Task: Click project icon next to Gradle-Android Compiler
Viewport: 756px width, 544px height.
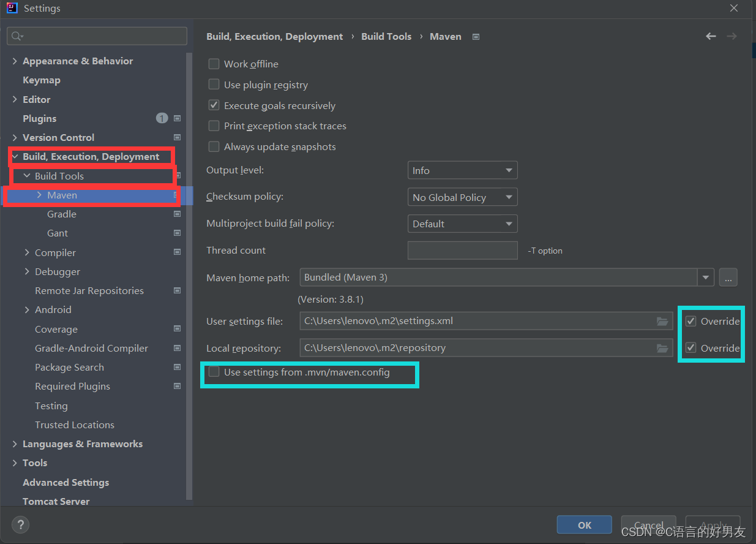Action: (x=177, y=348)
